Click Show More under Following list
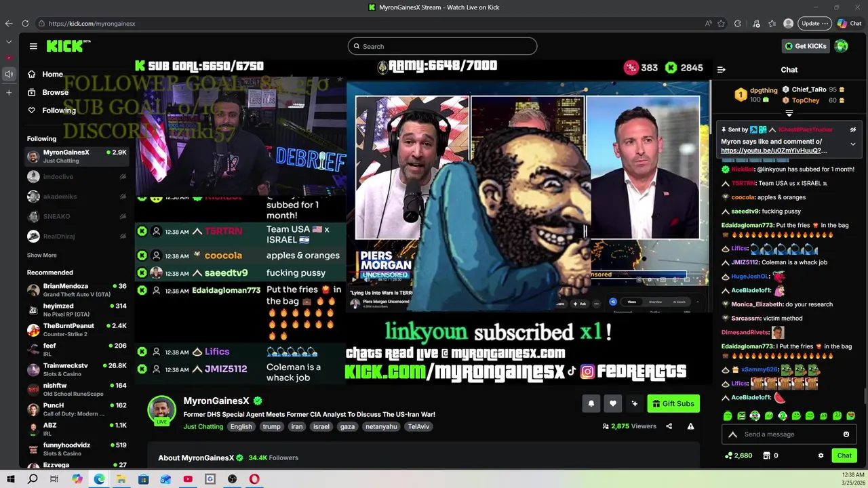Screen dimensions: 868x488 tap(42, 255)
